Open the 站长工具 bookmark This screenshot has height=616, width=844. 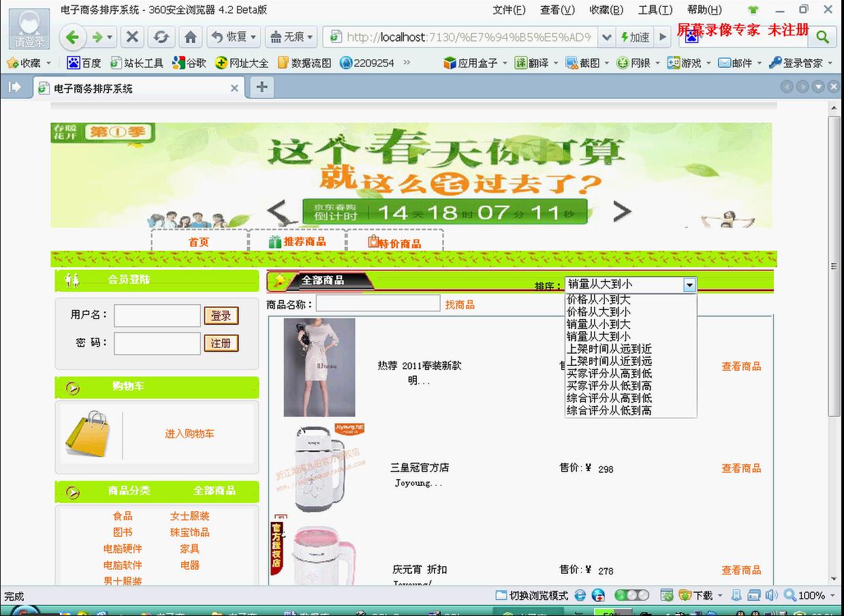tap(137, 63)
